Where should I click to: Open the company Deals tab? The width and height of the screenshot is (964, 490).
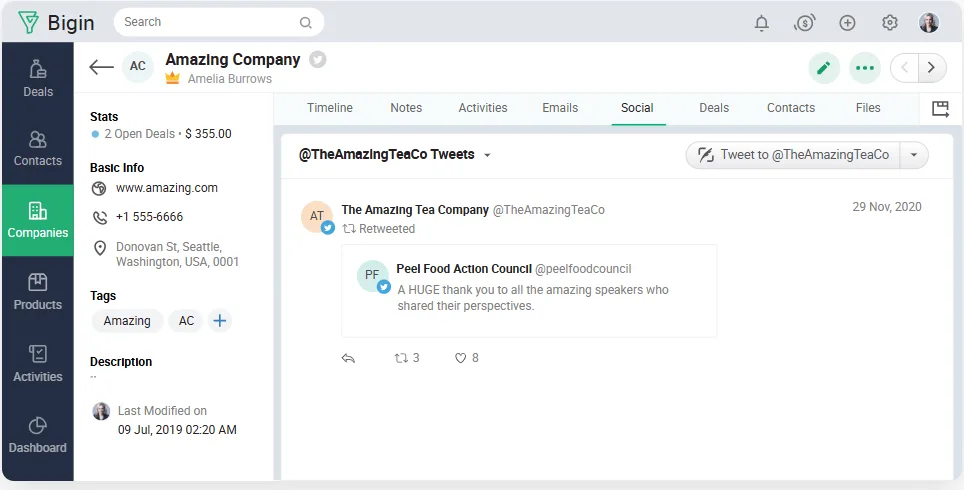[714, 108]
